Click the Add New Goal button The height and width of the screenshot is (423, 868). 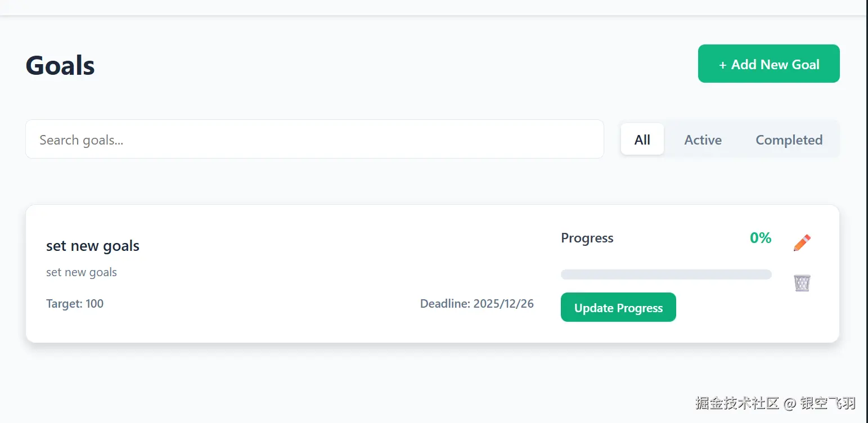(x=768, y=64)
